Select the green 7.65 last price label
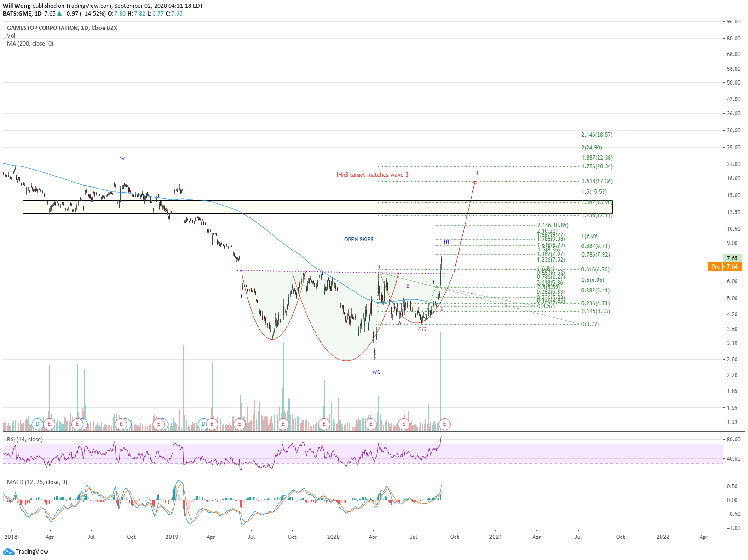This screenshot has width=748, height=560. (732, 258)
